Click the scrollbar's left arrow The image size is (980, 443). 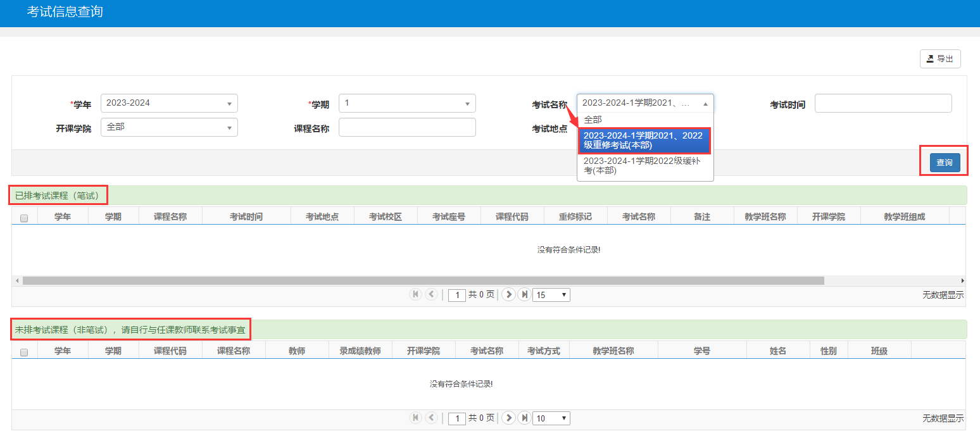(16, 280)
